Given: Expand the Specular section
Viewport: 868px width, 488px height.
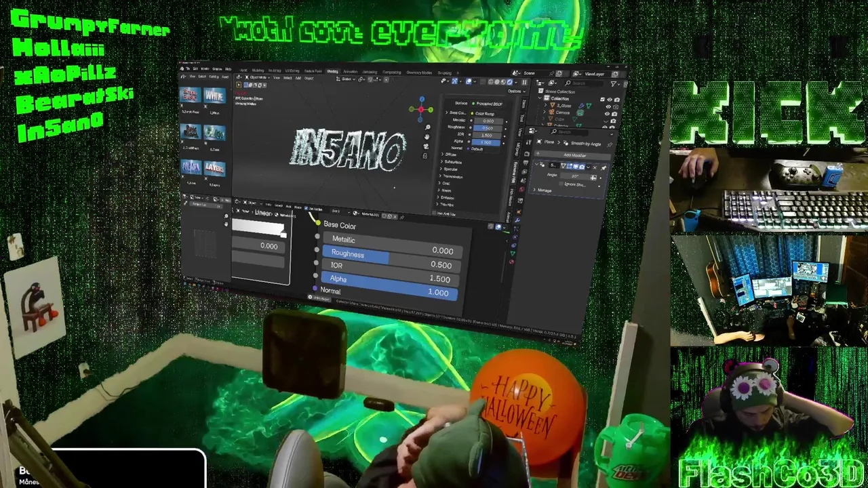Looking at the screenshot, I should [441, 169].
